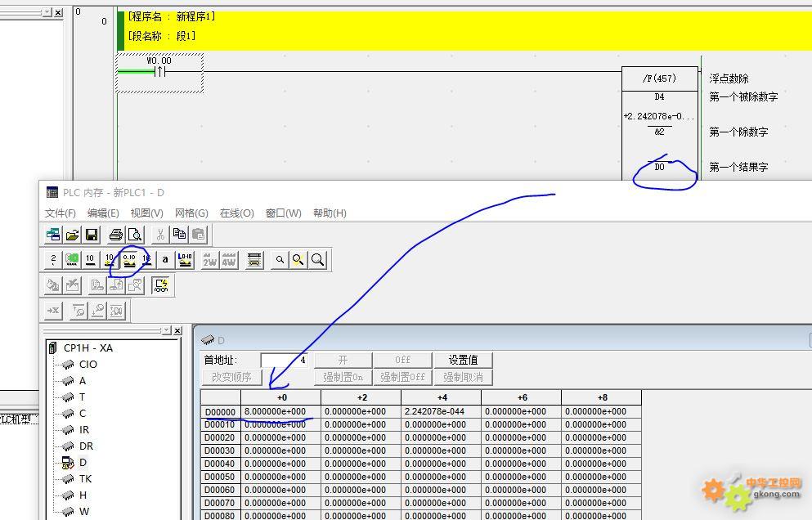Select the green BCD display format icon

pyautogui.click(x=72, y=260)
